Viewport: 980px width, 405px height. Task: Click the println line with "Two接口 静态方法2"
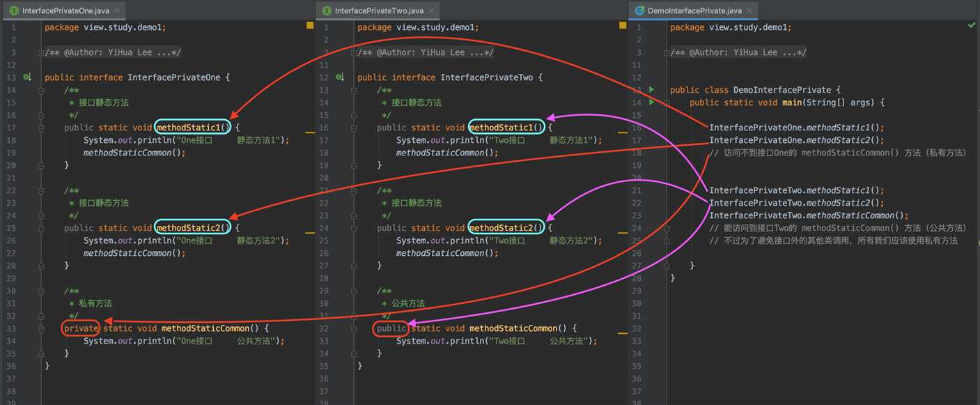pyautogui.click(x=499, y=240)
